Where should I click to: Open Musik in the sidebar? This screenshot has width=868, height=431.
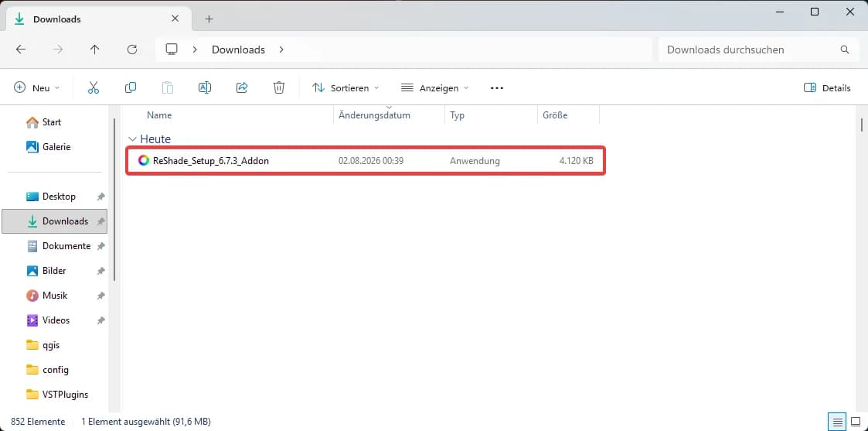coord(47,296)
